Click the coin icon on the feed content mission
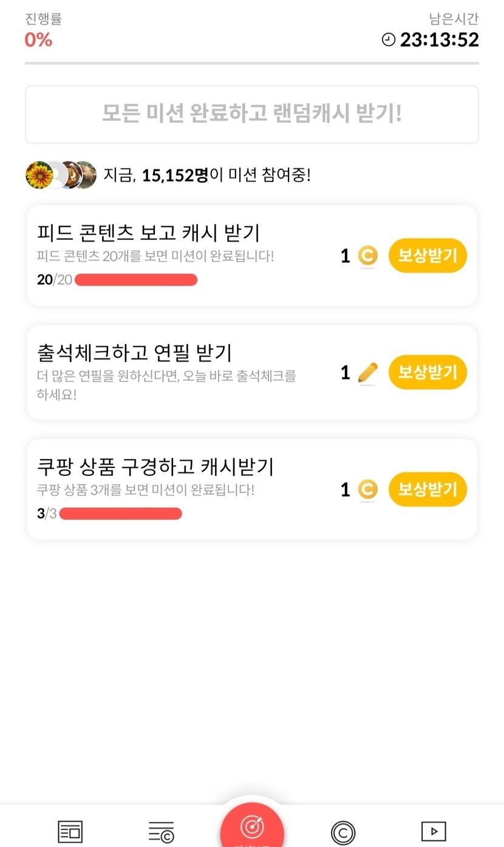Viewport: 504px width, 847px height. 367,256
